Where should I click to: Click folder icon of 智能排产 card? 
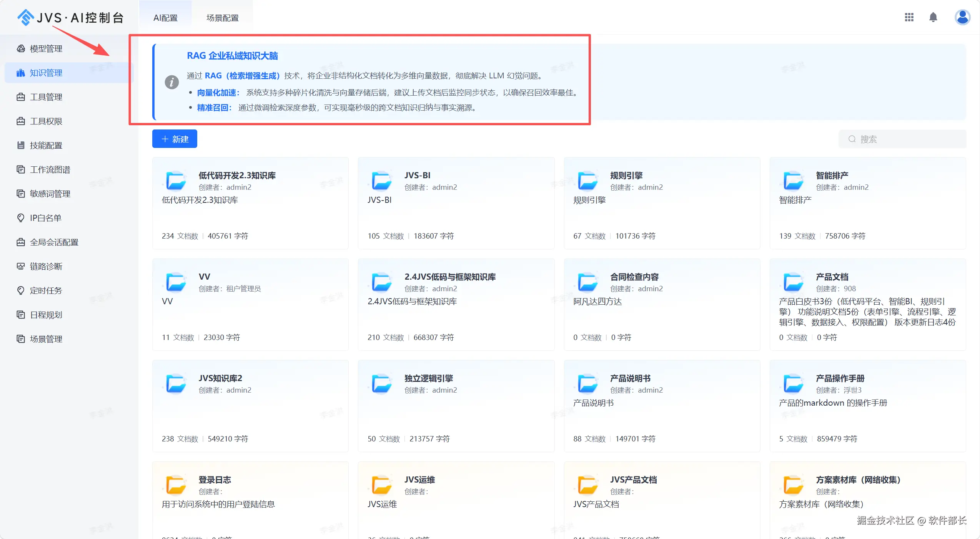click(x=794, y=181)
